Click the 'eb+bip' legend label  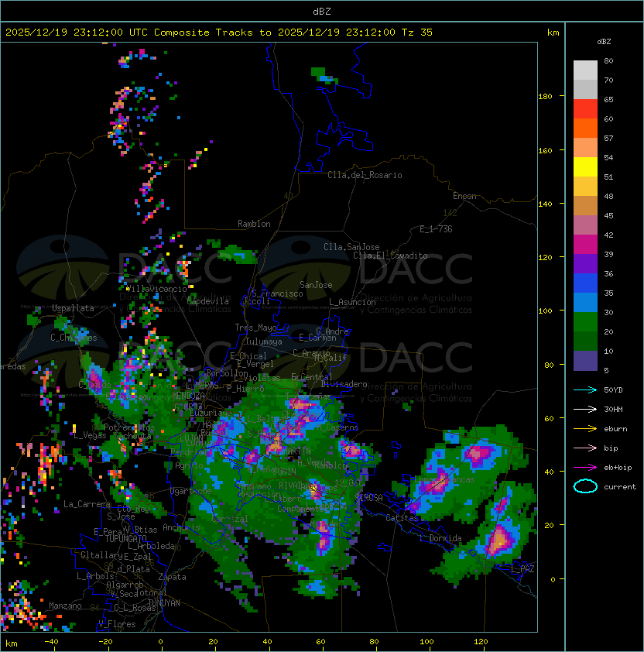[x=618, y=468]
